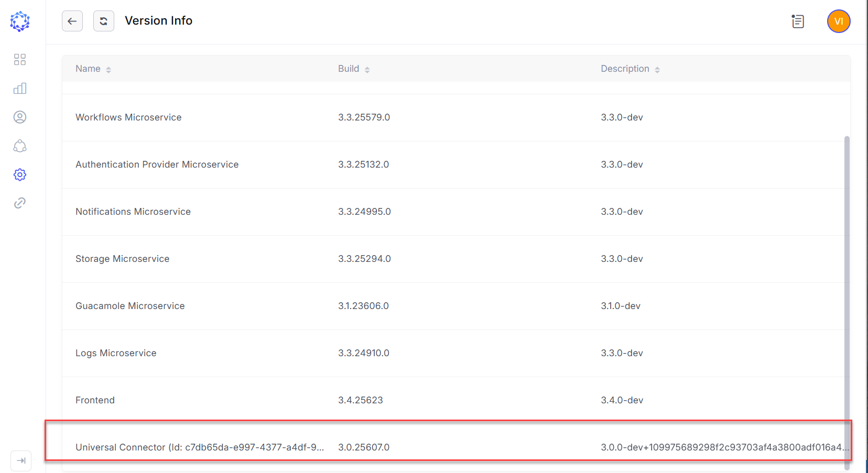Open the task list icon in header
Image resolution: width=868 pixels, height=473 pixels.
pos(798,21)
